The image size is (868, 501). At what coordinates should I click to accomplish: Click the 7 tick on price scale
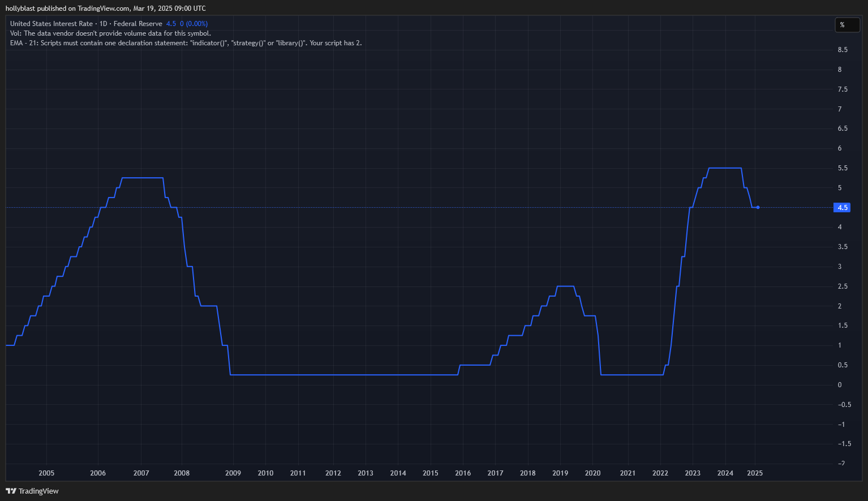840,109
